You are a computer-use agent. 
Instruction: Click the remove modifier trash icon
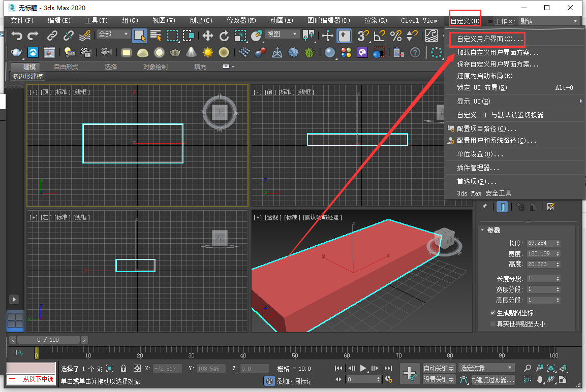click(533, 207)
